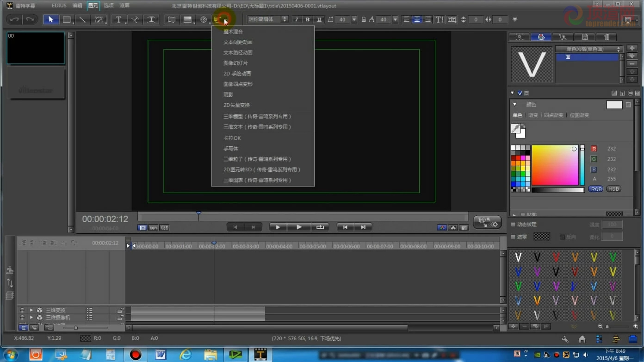The height and width of the screenshot is (362, 644).
Task: Click the 阴影 menu entry
Action: (x=229, y=94)
